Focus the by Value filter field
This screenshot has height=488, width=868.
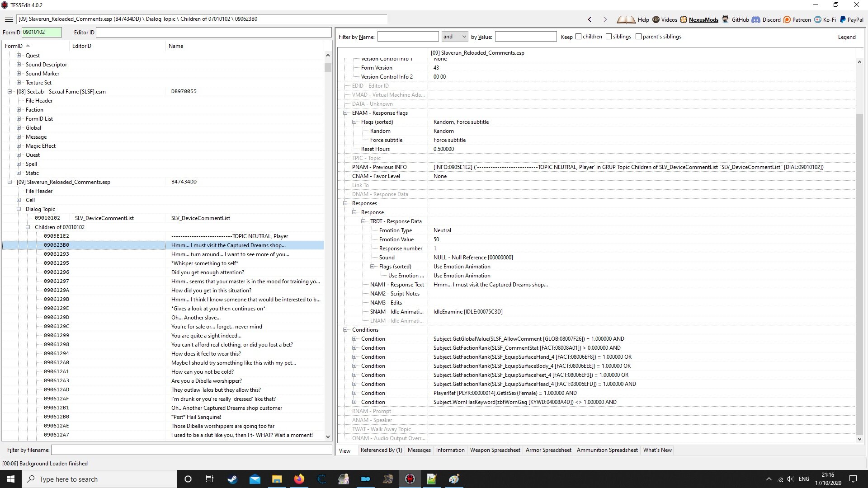526,37
